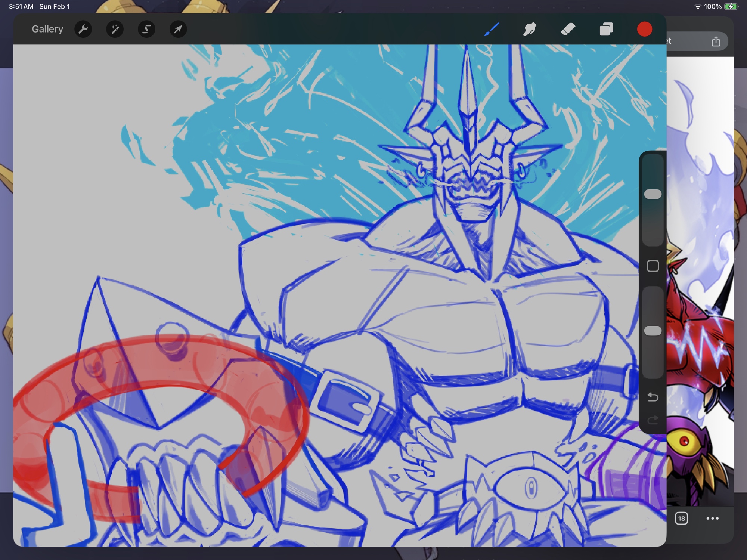Tap the Safari share icon
747x560 pixels.
click(x=716, y=41)
